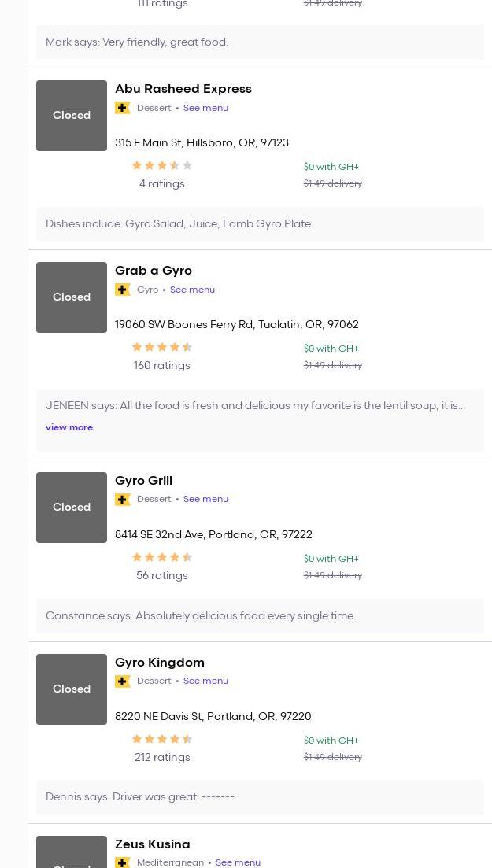Click the star rating of Grab a Gyro
Screen dimensions: 492x868
161,347
